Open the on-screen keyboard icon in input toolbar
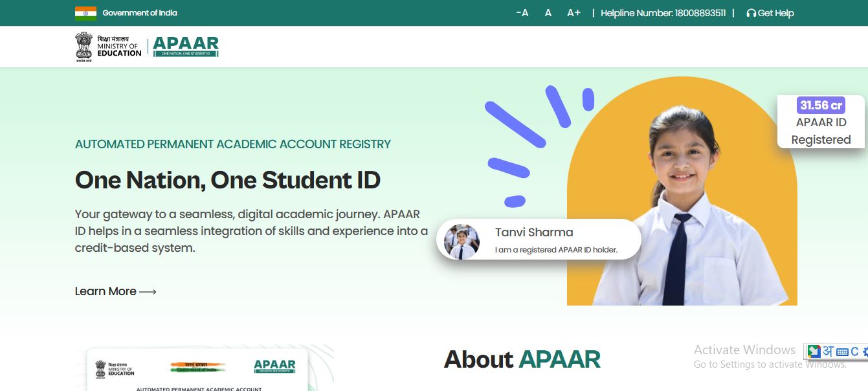The width and height of the screenshot is (868, 391). [x=842, y=352]
